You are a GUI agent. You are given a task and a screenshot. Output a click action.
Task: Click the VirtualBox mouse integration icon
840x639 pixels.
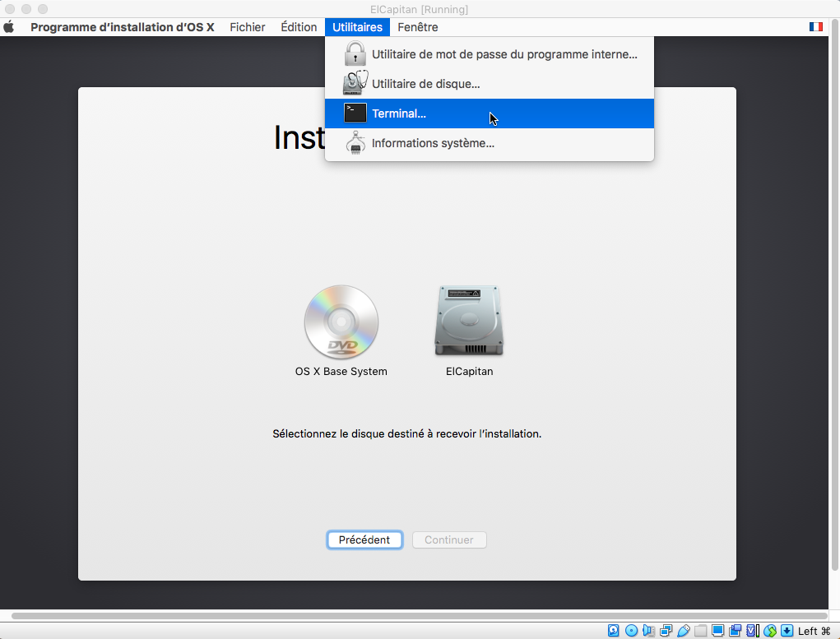click(x=770, y=631)
